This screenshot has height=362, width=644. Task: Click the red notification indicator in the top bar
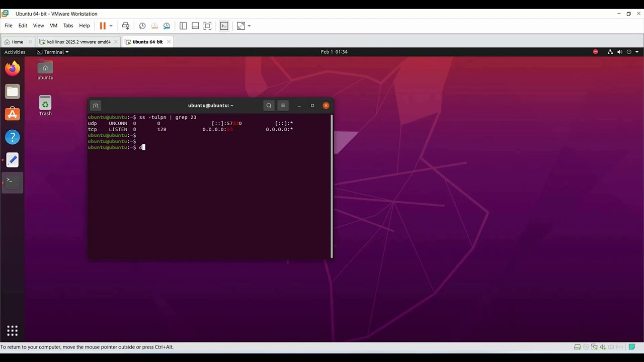click(596, 52)
